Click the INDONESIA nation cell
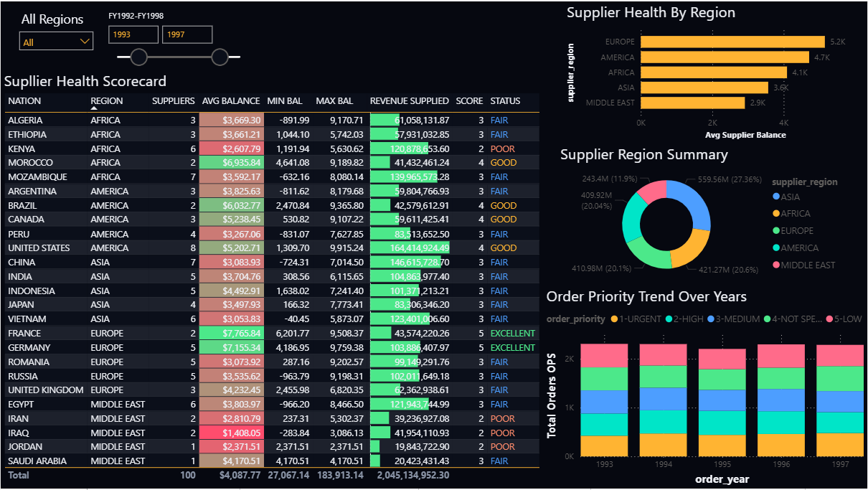 pyautogui.click(x=32, y=291)
